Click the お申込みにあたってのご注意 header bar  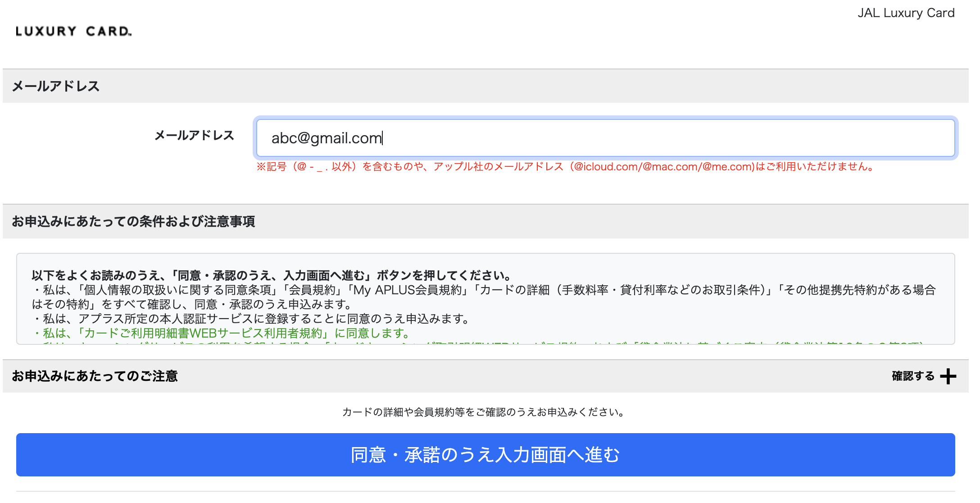485,376
